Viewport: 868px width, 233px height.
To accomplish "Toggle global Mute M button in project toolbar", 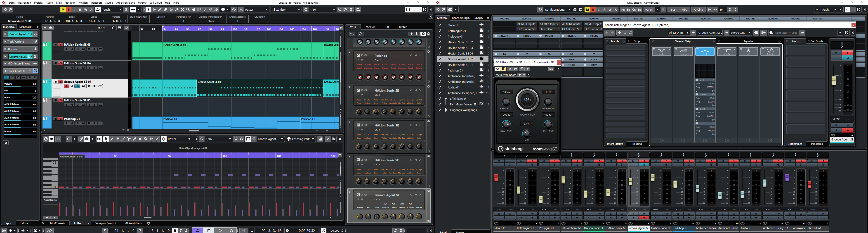I will (63, 10).
